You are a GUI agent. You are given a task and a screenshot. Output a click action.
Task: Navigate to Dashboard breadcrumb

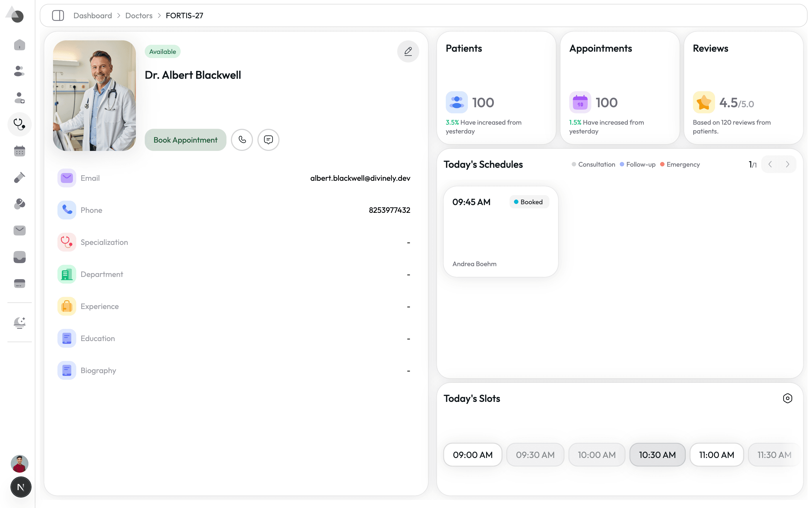point(93,15)
